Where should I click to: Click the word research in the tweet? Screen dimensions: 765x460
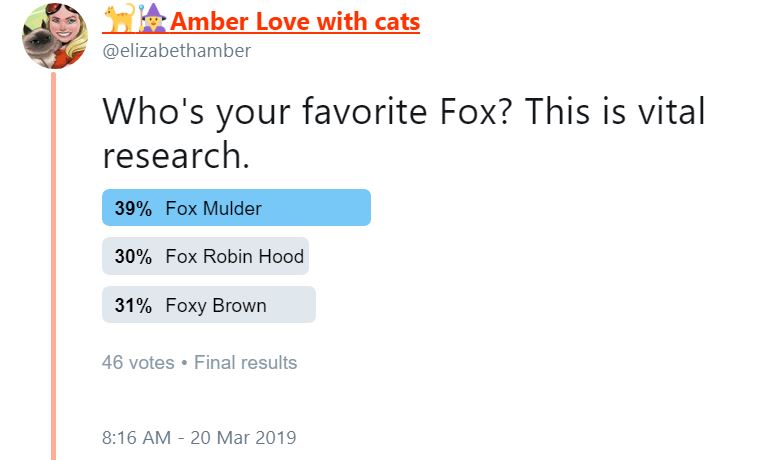[x=176, y=155]
